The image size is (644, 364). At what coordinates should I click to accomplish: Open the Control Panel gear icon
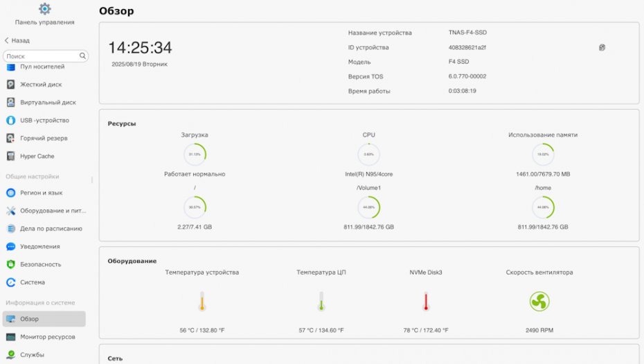click(45, 8)
